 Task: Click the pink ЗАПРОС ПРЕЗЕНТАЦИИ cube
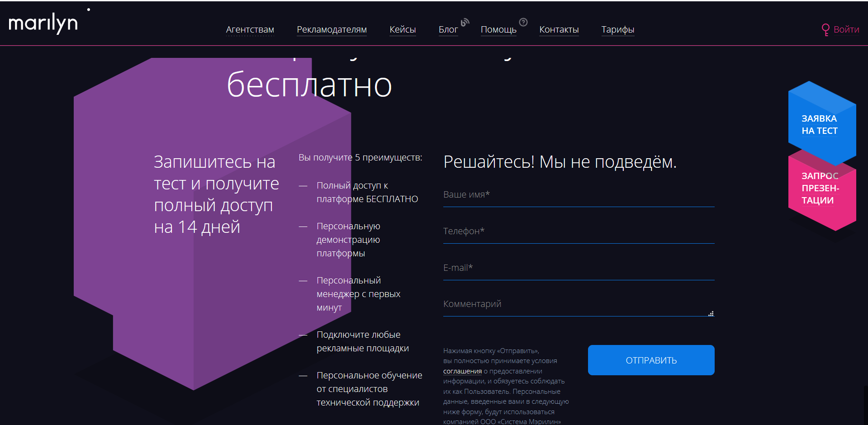[820, 194]
